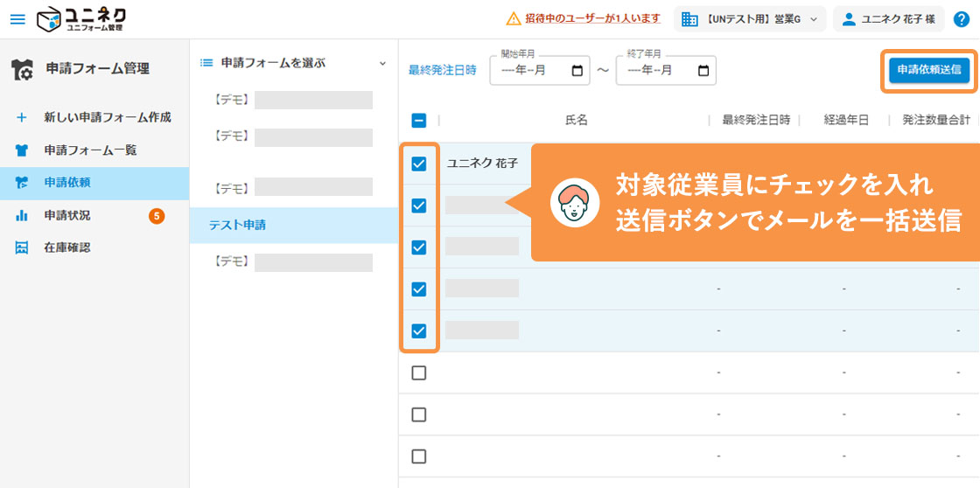The height and width of the screenshot is (488, 980).
Task: Open the ユニネク 花子 様 user menu
Action: (x=888, y=19)
